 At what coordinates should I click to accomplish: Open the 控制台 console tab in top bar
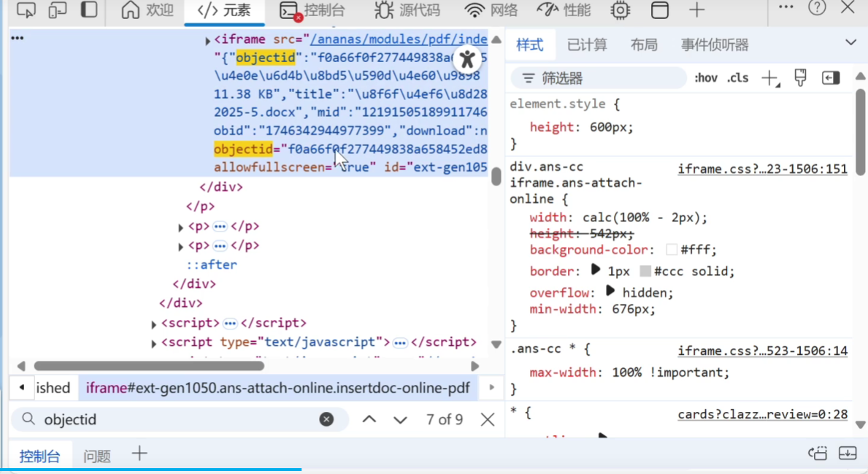(x=312, y=10)
